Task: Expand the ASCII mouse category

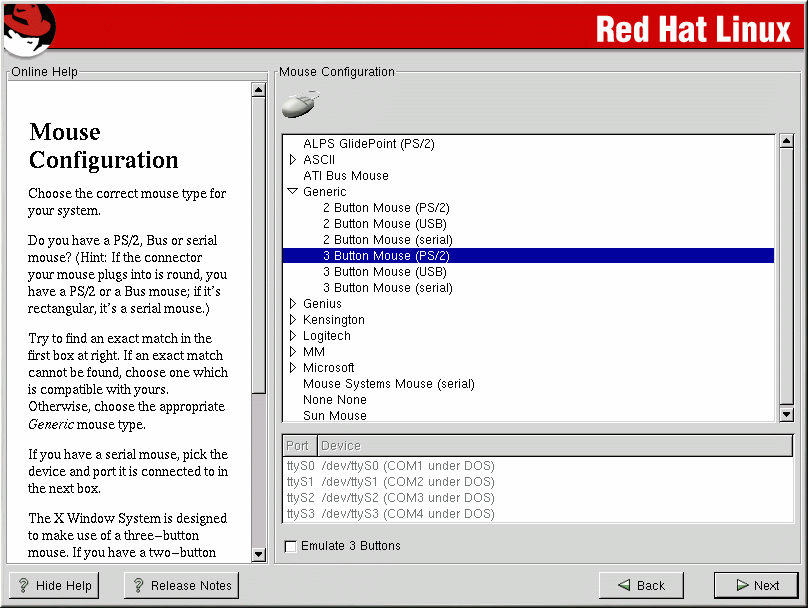Action: coord(292,160)
